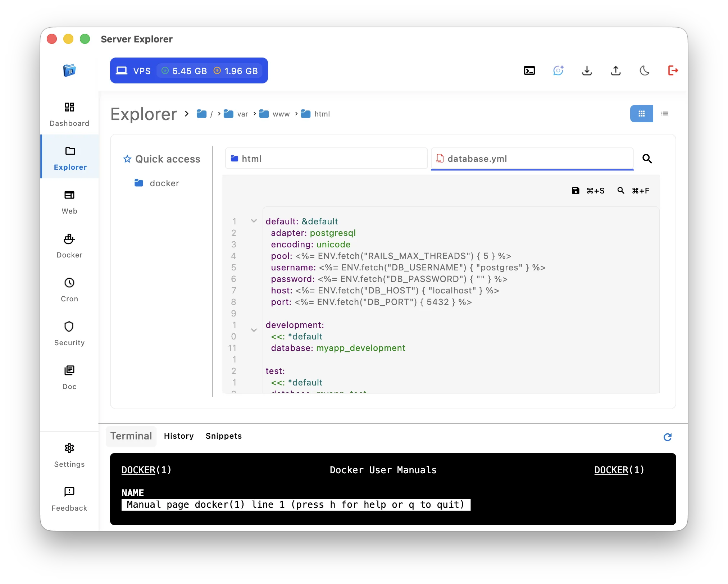Click the VPS server status pill
Image resolution: width=728 pixels, height=584 pixels.
pyautogui.click(x=189, y=70)
